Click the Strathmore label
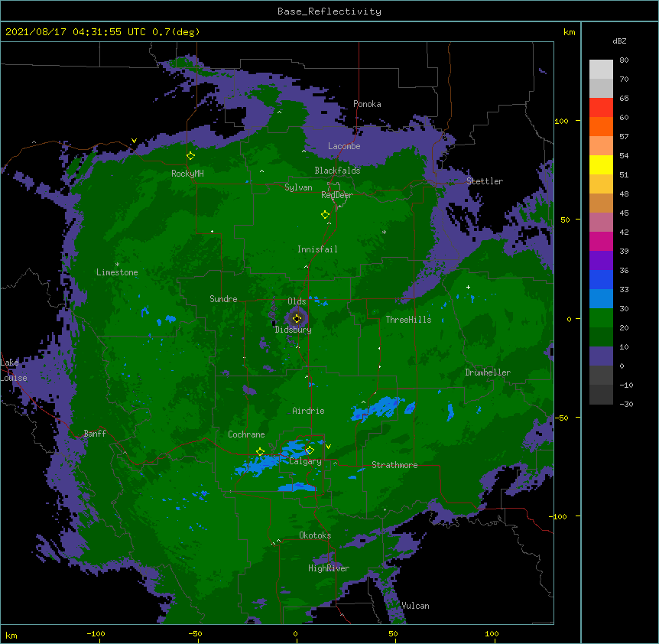Image resolution: width=659 pixels, height=644 pixels. click(394, 465)
